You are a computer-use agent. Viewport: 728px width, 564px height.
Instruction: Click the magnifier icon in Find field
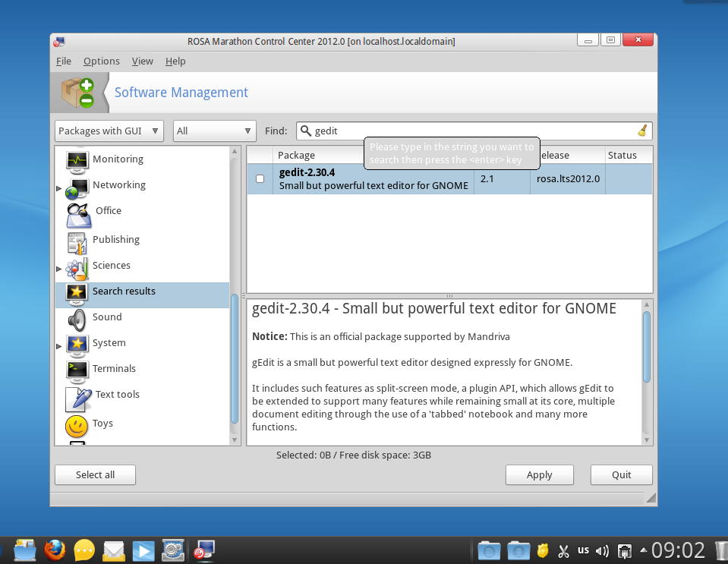tap(305, 131)
